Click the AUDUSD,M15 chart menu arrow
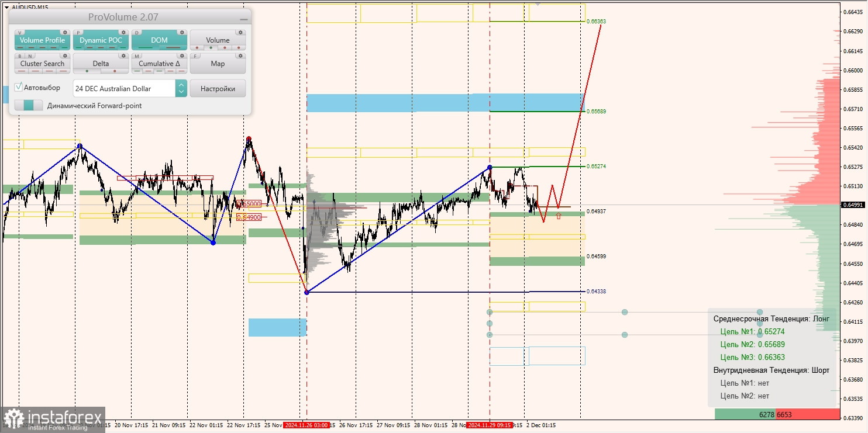The width and height of the screenshot is (868, 433). point(6,7)
